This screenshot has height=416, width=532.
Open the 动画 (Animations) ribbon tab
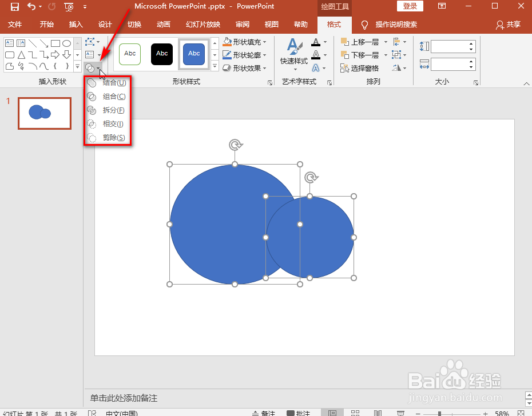pyautogui.click(x=163, y=25)
